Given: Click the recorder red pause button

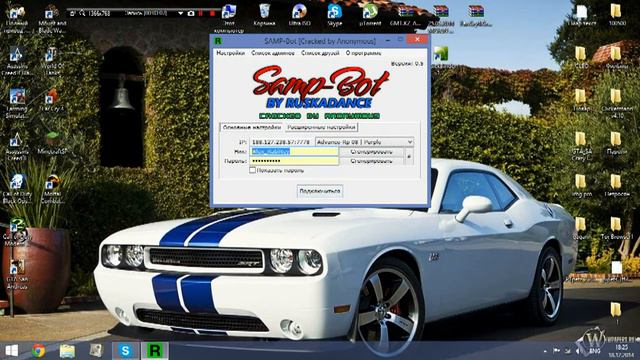Looking at the screenshot, I should (201, 13).
